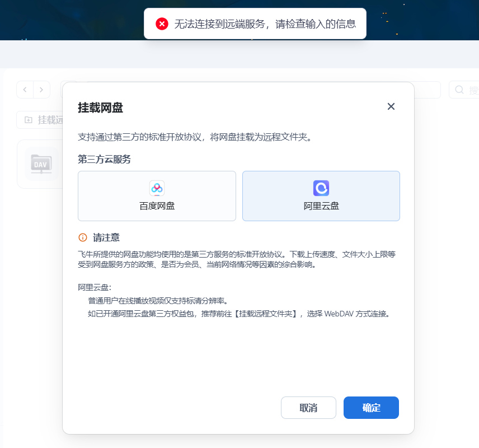Viewport: 479px width, 448px height.
Task: Click the 挂载网盘 dialog title
Action: click(x=101, y=108)
